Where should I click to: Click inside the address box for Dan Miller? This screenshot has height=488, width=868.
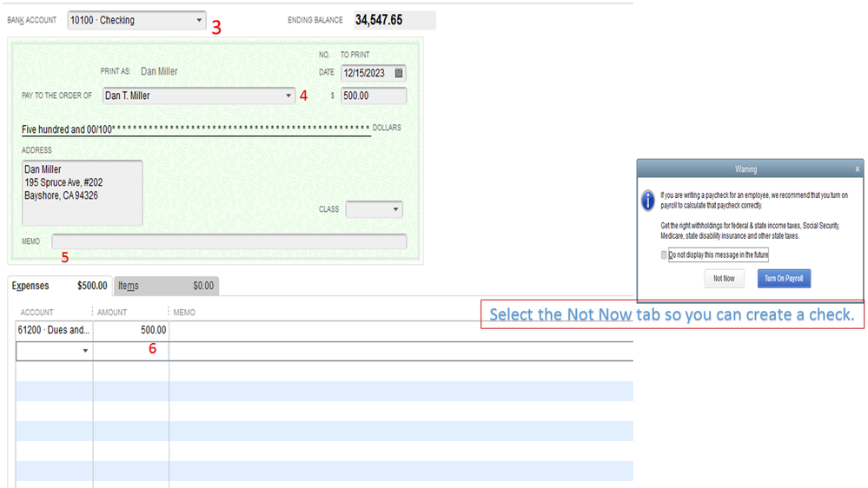(83, 193)
